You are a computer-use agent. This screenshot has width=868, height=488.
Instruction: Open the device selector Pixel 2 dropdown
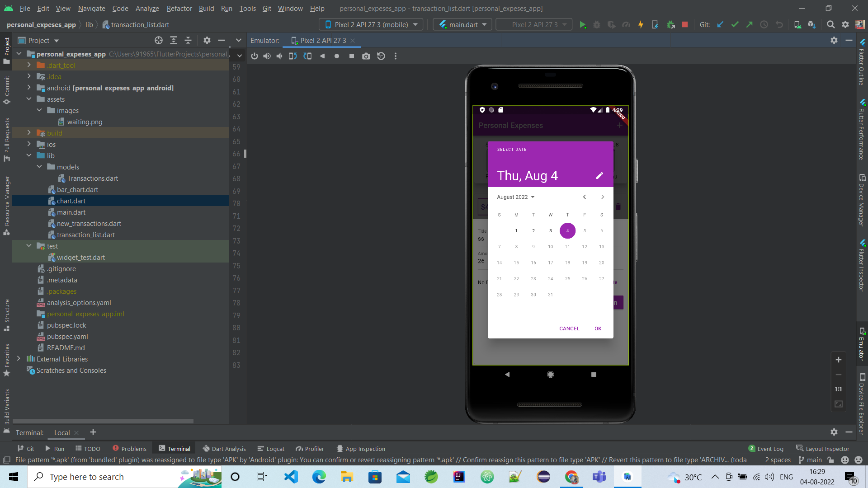tap(371, 25)
